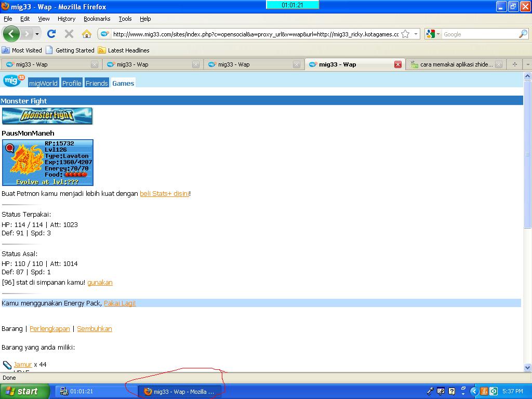Click the 01:01:21 timer overlay

point(292,5)
